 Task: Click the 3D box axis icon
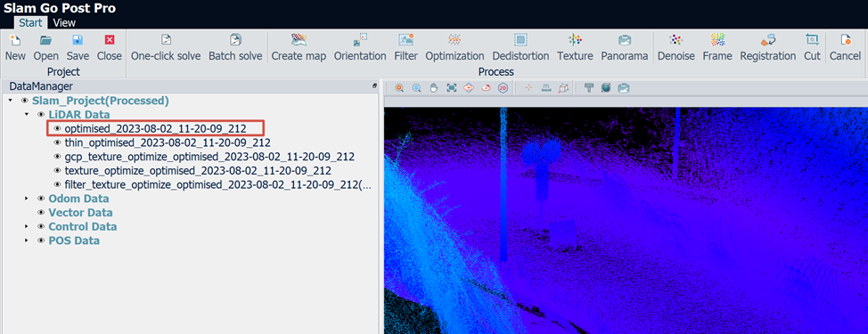[563, 88]
